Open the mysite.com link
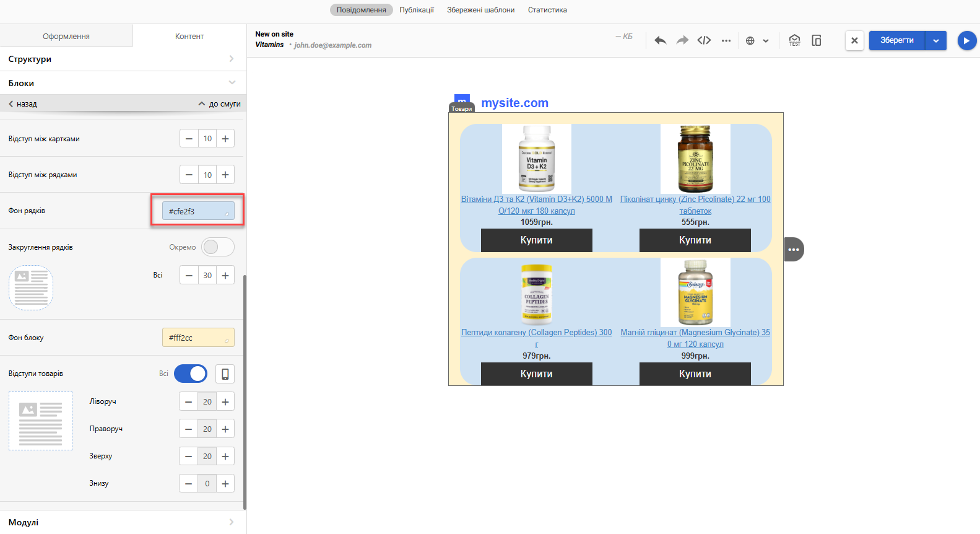The width and height of the screenshot is (980, 534). pyautogui.click(x=514, y=103)
